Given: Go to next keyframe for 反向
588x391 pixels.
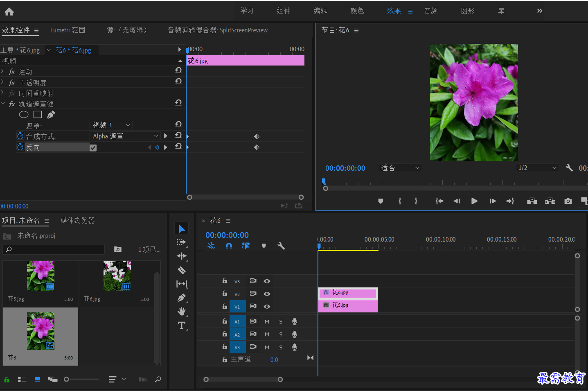Looking at the screenshot, I should click(x=166, y=147).
